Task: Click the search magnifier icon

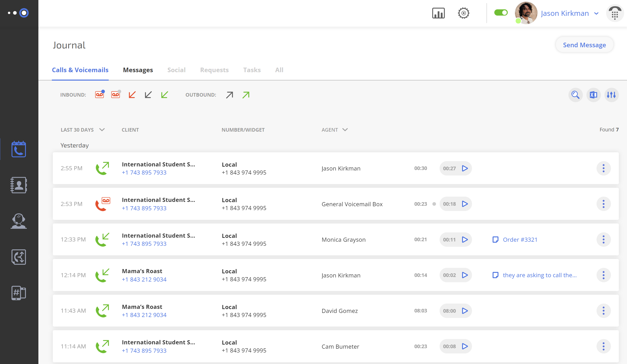Action: pos(575,95)
